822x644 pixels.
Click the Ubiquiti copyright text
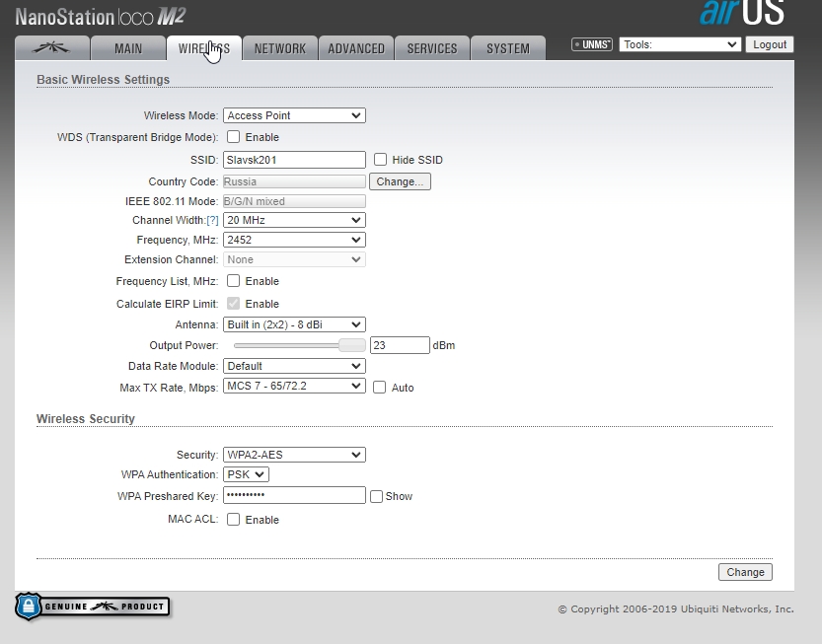[x=676, y=608]
